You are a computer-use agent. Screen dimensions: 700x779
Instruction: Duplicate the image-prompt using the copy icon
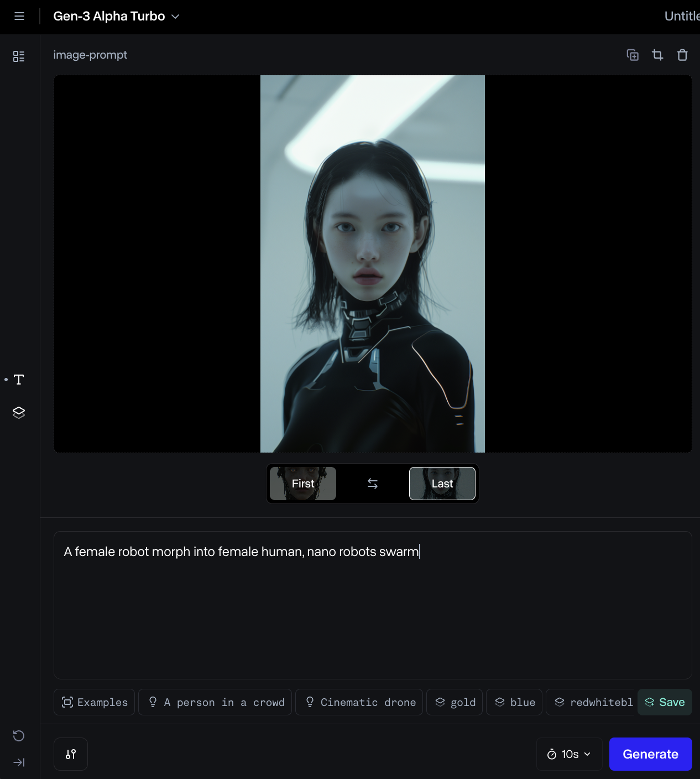[632, 55]
